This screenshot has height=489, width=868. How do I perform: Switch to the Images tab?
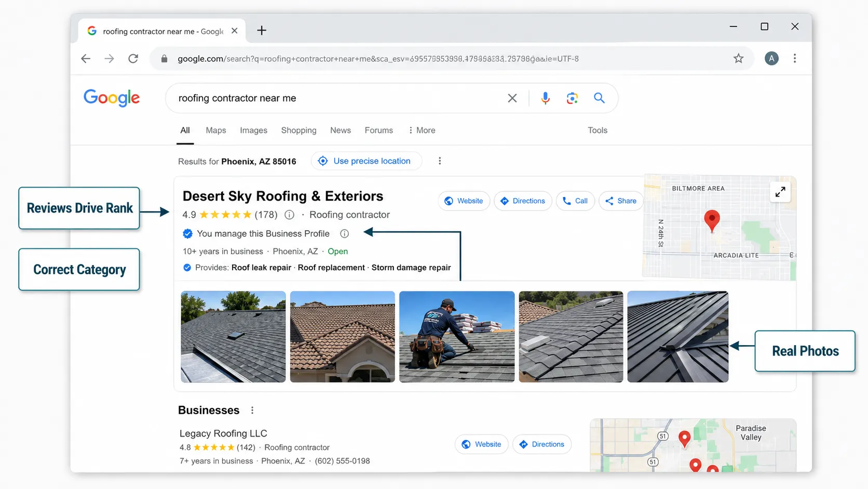(253, 130)
